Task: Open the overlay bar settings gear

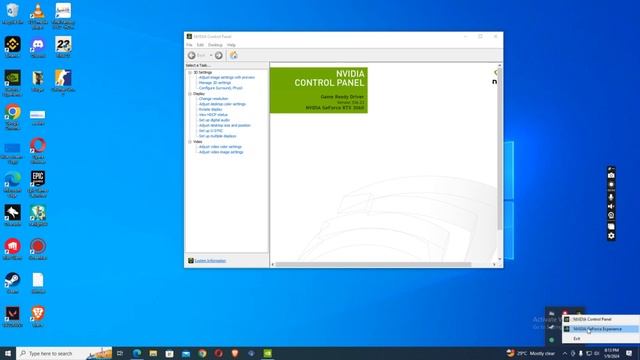Action: point(611,236)
